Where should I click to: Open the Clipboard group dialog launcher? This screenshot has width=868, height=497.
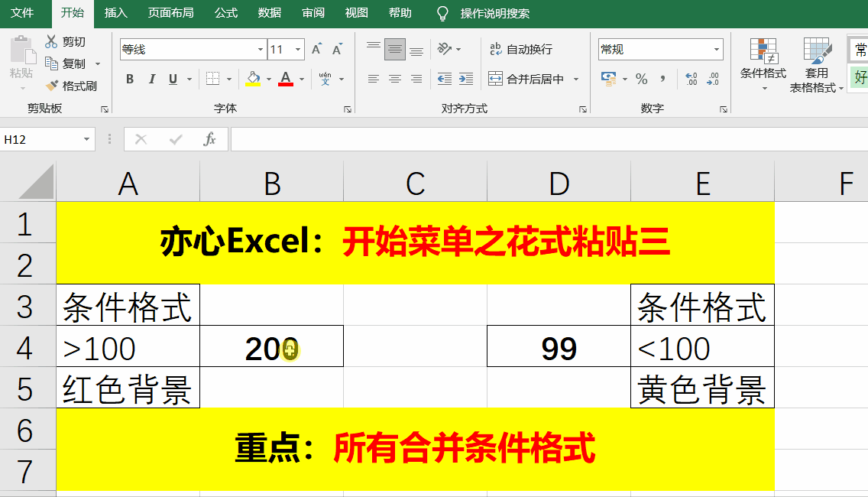(105, 109)
